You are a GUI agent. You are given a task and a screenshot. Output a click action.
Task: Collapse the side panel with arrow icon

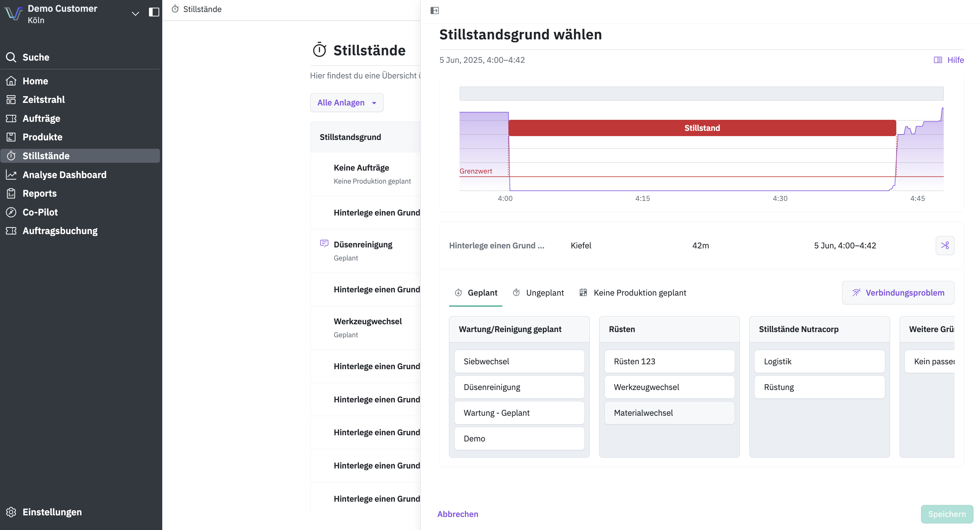(435, 11)
